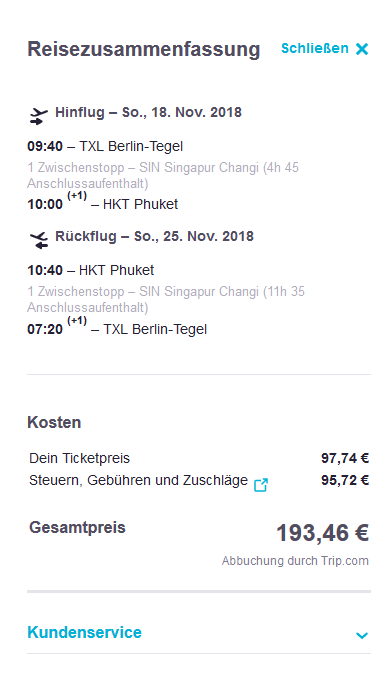Click the return flight plane icon

click(39, 240)
